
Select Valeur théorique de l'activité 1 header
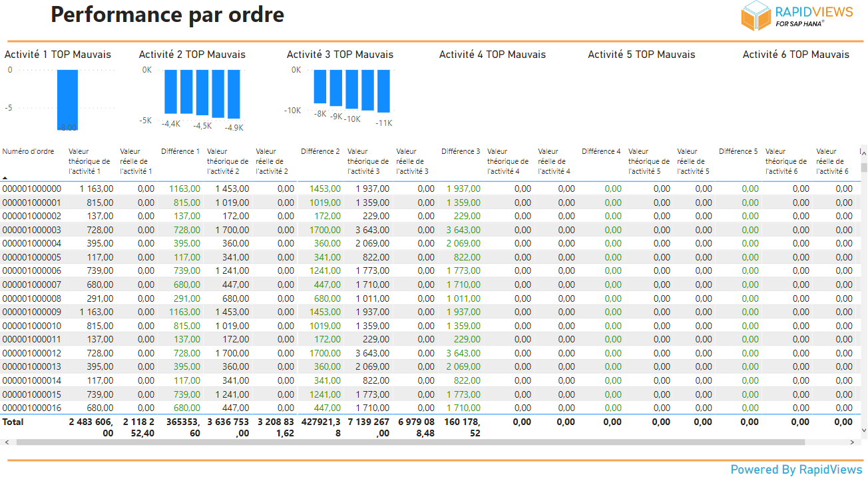tap(89, 161)
